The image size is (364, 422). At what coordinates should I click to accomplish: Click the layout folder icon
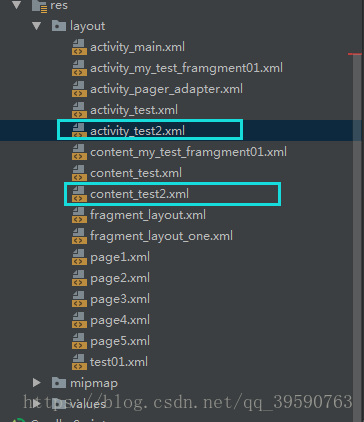pos(59,26)
